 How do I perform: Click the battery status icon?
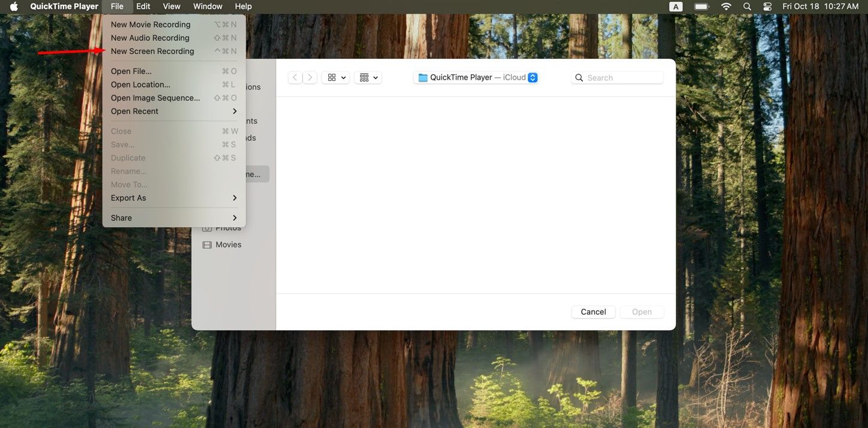coord(701,6)
